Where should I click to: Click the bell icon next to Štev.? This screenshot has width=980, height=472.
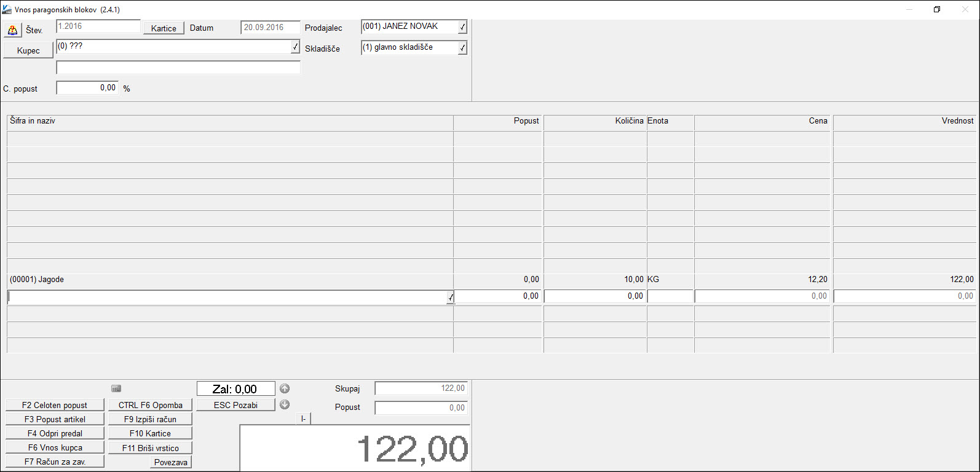pos(12,29)
